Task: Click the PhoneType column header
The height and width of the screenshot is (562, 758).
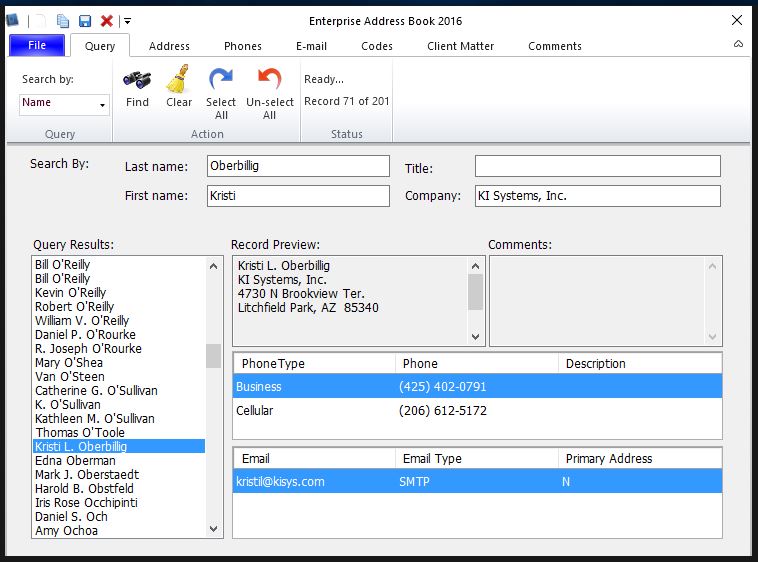Action: pyautogui.click(x=314, y=363)
